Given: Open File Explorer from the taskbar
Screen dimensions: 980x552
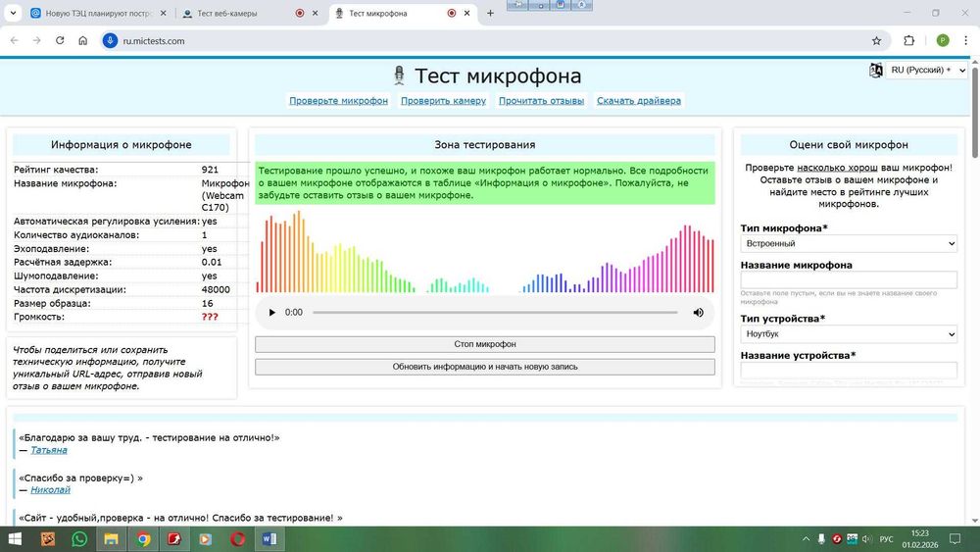Looking at the screenshot, I should coord(112,539).
